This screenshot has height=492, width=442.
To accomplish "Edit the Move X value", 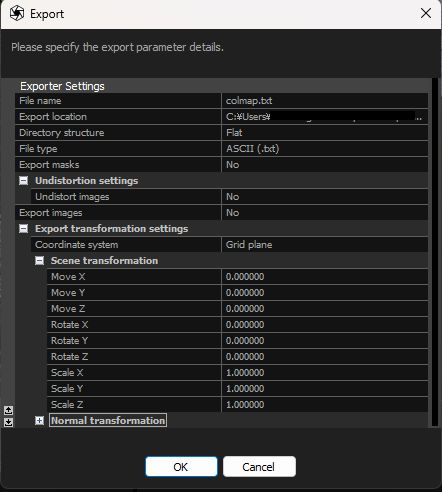I will coord(325,277).
